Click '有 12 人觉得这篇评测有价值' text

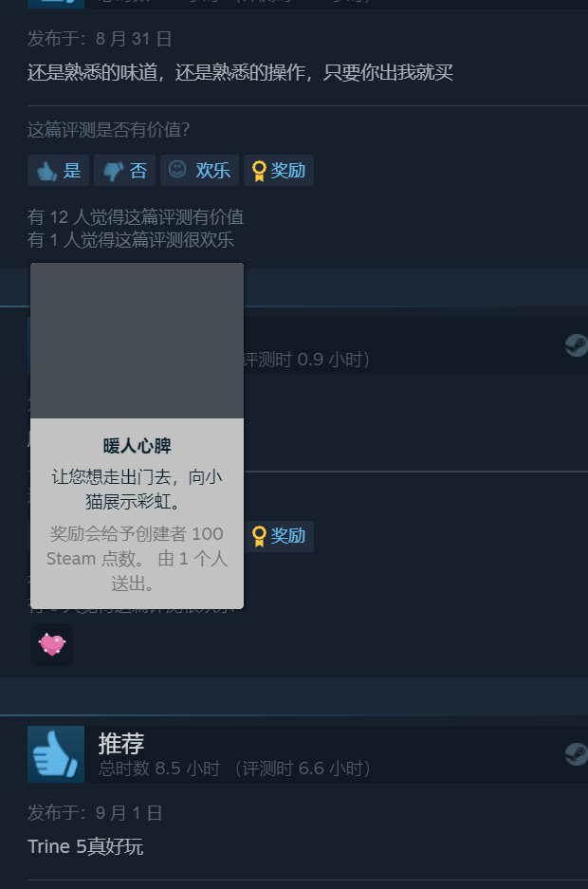pyautogui.click(x=136, y=216)
